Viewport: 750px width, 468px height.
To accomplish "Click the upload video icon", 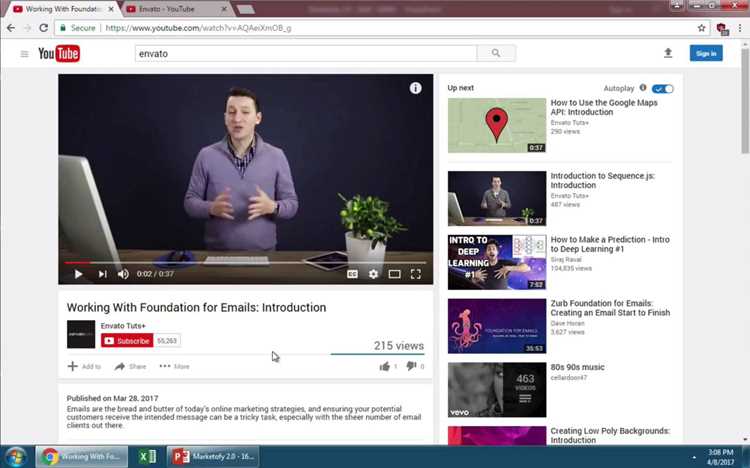I will (668, 53).
